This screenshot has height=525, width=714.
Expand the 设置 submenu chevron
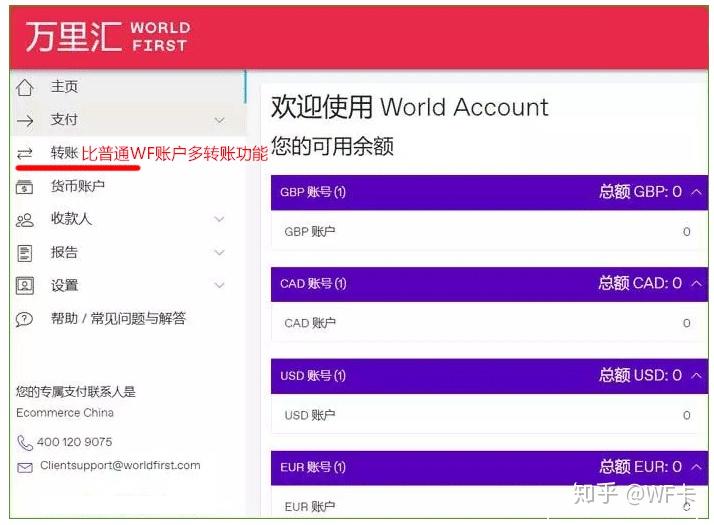pos(219,285)
